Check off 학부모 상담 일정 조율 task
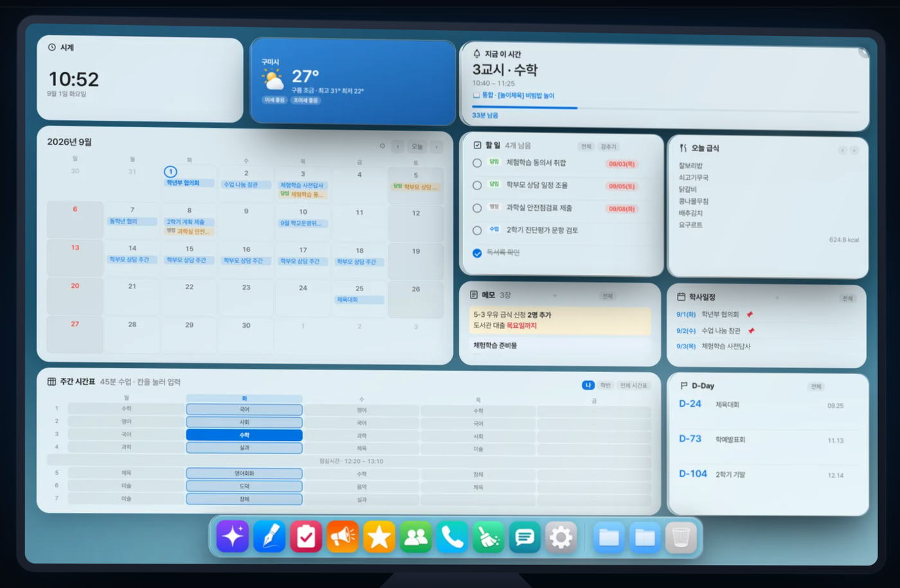The width and height of the screenshot is (900, 588). (477, 186)
